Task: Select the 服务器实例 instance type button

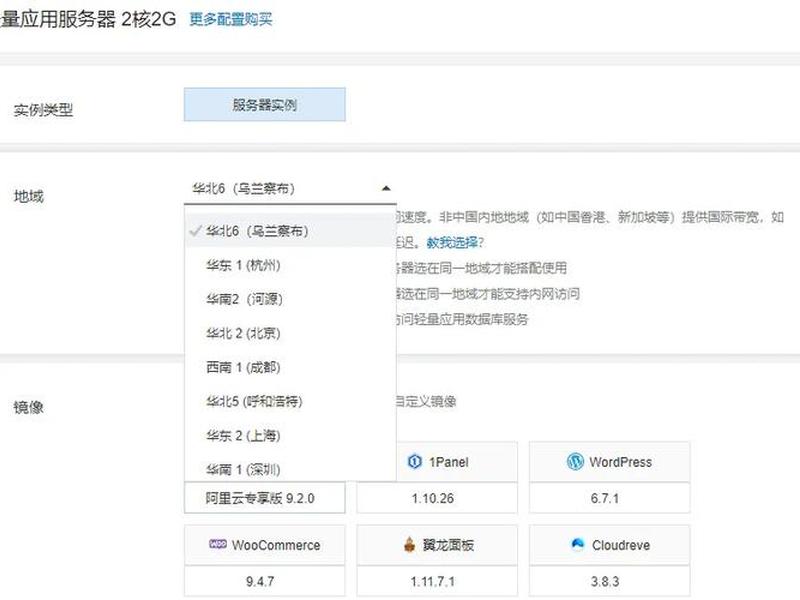Action: tap(264, 105)
